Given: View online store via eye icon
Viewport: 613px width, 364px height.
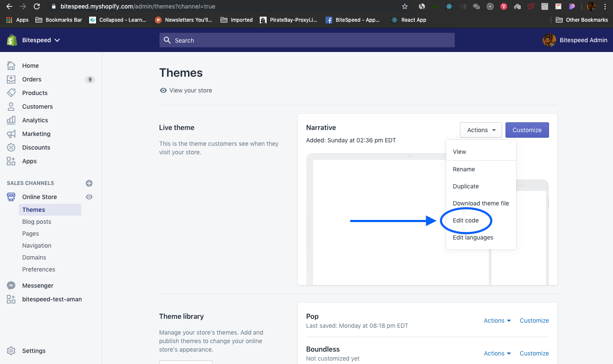Looking at the screenshot, I should click(89, 197).
